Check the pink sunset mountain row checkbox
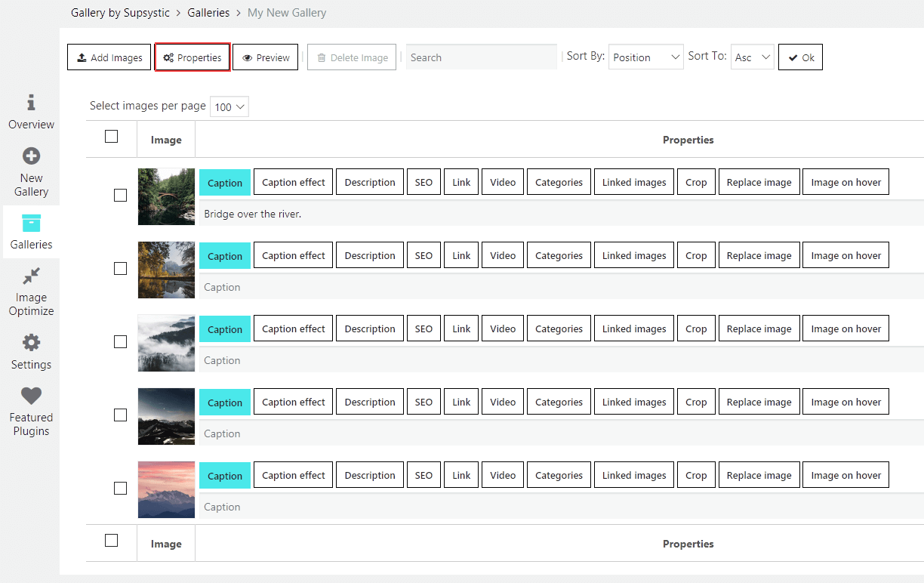The height and width of the screenshot is (583, 924). 120,489
